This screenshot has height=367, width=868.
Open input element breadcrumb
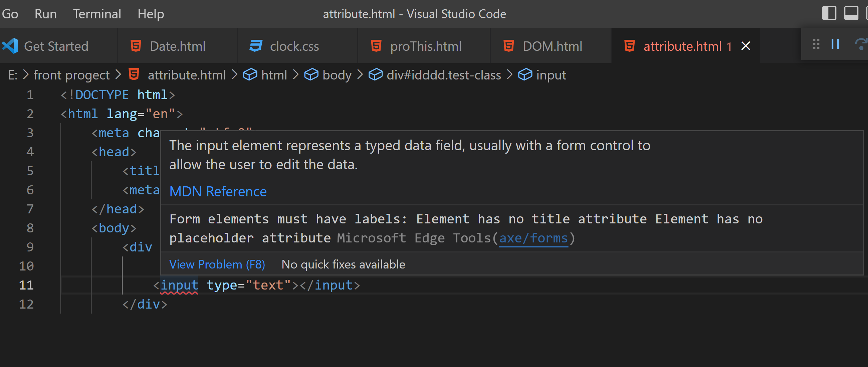pyautogui.click(x=551, y=75)
